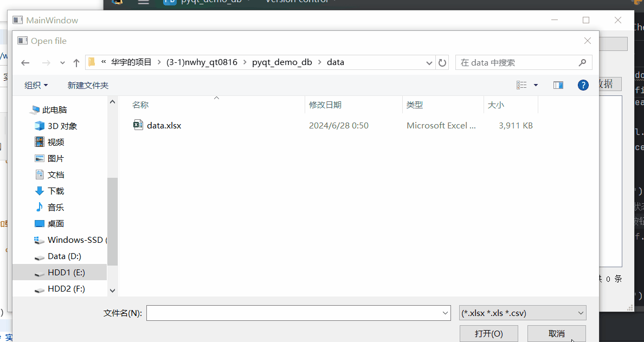644x342 pixels.
Task: Click the sidebar scrollbar thumb
Action: 113,222
